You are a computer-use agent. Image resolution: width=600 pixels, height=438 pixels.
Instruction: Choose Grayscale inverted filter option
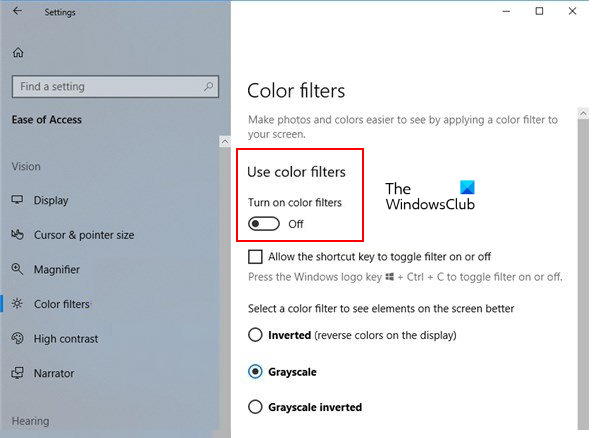coord(255,407)
